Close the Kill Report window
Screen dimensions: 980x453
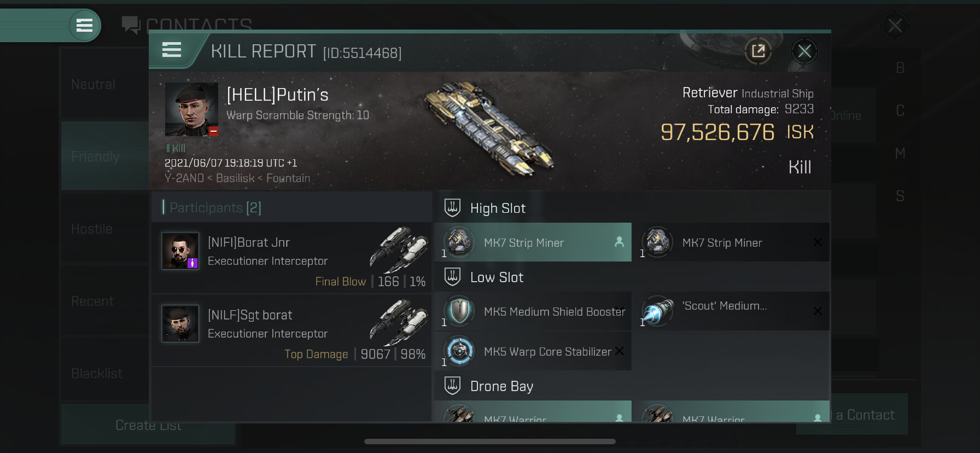(x=804, y=51)
